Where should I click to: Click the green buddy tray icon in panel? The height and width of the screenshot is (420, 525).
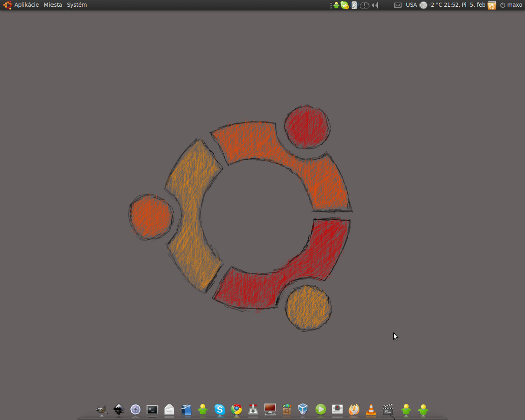pos(336,5)
